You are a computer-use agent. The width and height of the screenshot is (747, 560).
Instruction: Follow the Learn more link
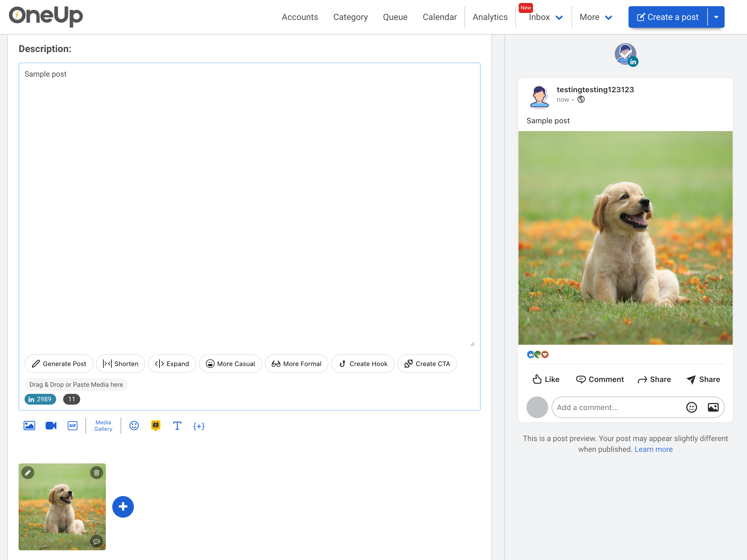point(653,449)
